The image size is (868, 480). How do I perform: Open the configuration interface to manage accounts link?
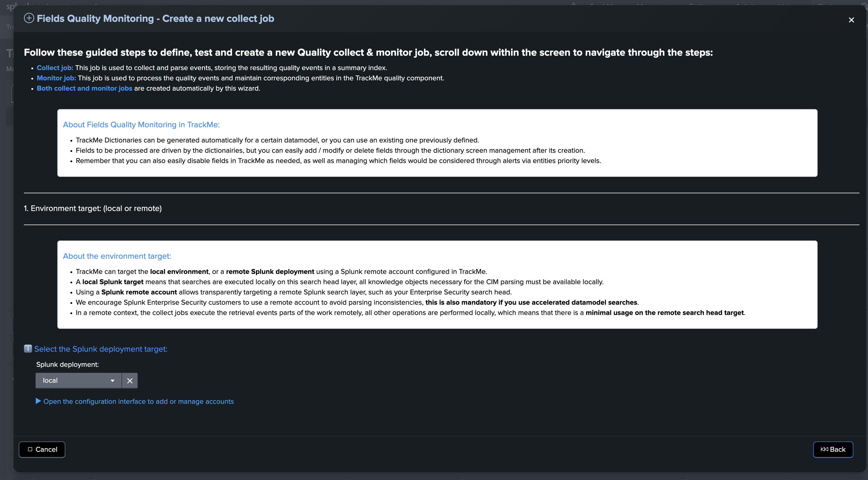[138, 401]
